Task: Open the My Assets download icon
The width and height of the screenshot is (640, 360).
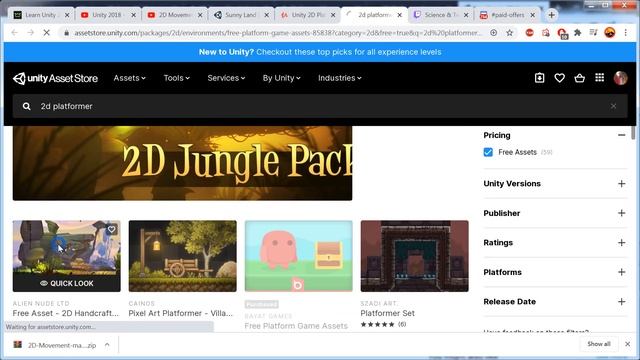Action: coord(539,78)
